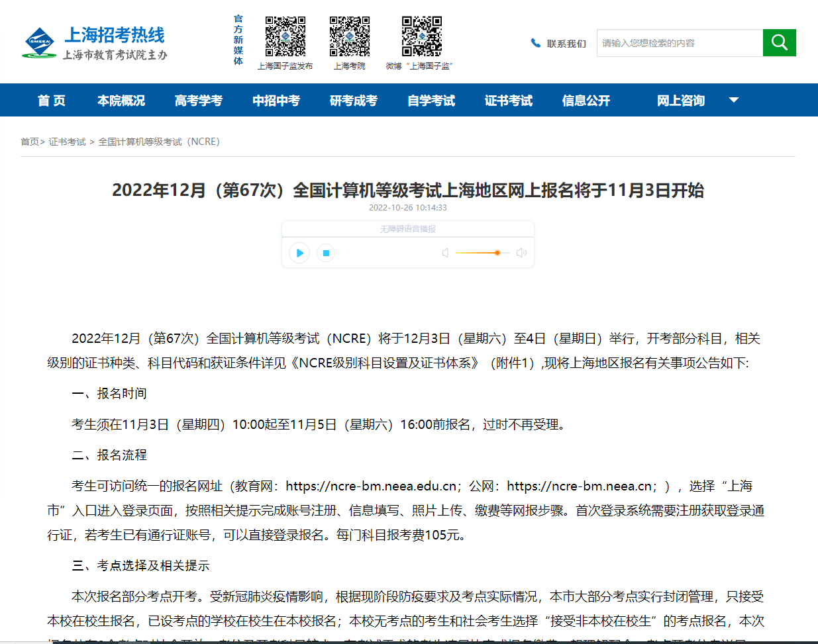Screen dimensions: 818x644
Task: Click the 全国计算机等级考试 (NCRE) breadcrumb
Action: click(159, 142)
